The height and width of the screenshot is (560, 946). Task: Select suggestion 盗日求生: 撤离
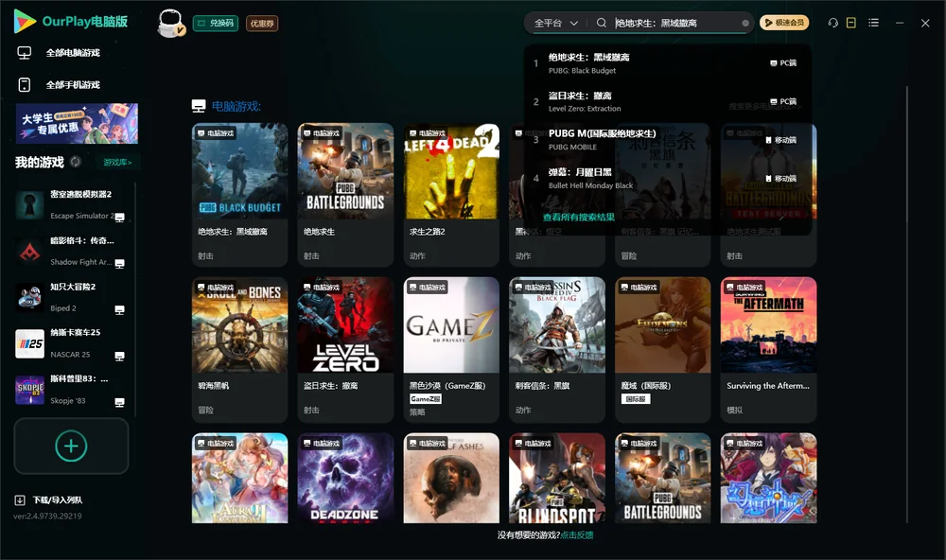[667, 101]
